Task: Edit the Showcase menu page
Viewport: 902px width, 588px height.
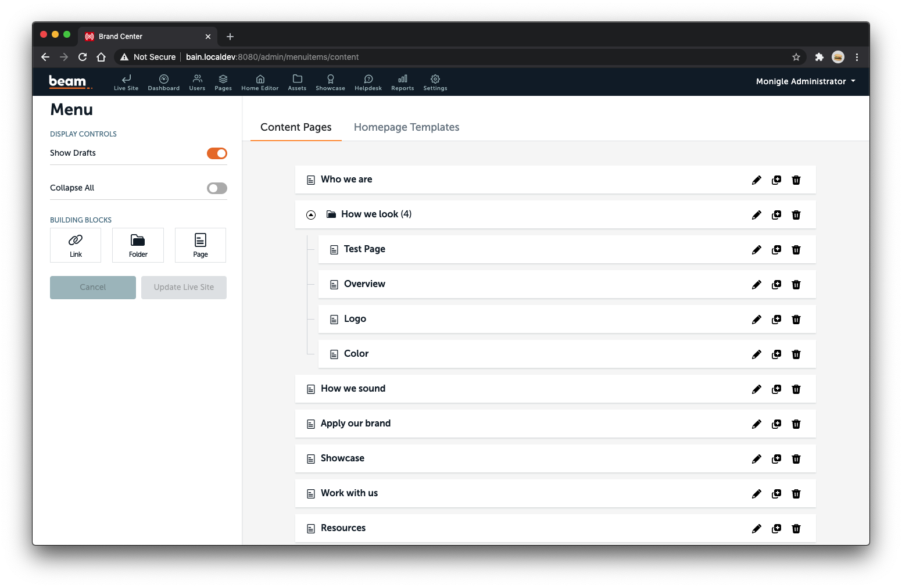Action: (x=756, y=459)
